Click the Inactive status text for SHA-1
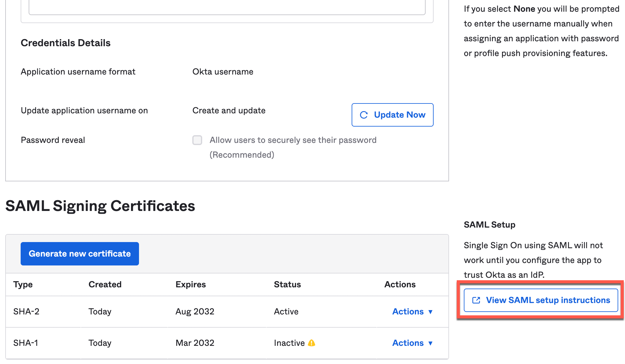 tap(289, 343)
